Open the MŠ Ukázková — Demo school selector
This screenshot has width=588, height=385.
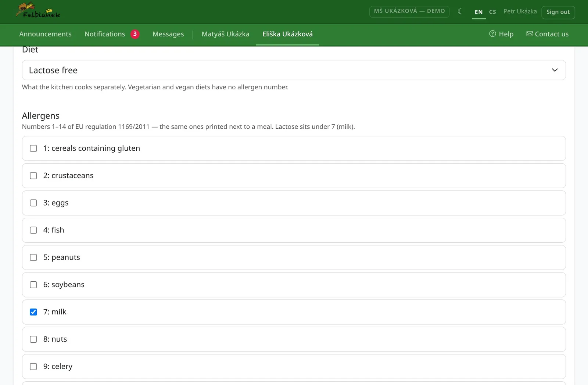coord(409,11)
